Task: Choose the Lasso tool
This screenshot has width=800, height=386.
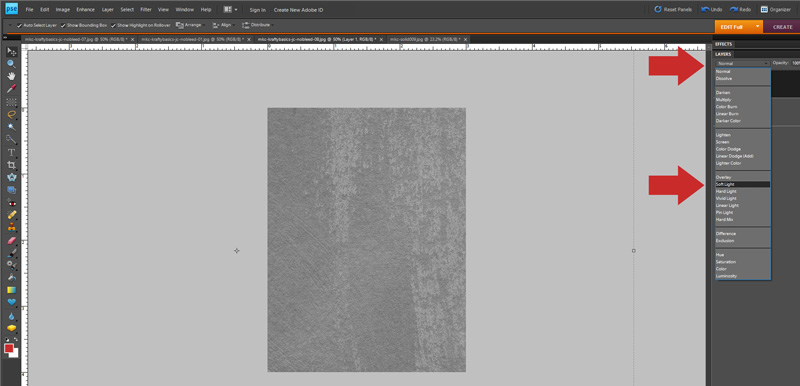Action: pos(11,114)
